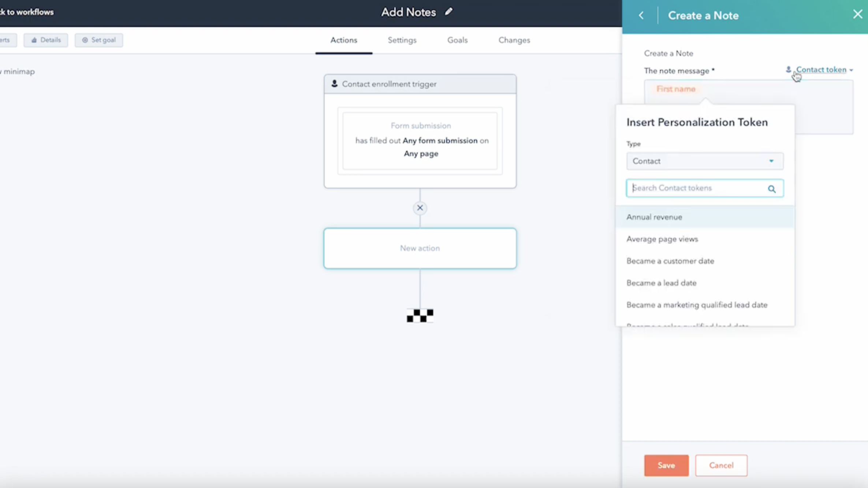Save the note
This screenshot has width=868, height=488.
click(666, 465)
